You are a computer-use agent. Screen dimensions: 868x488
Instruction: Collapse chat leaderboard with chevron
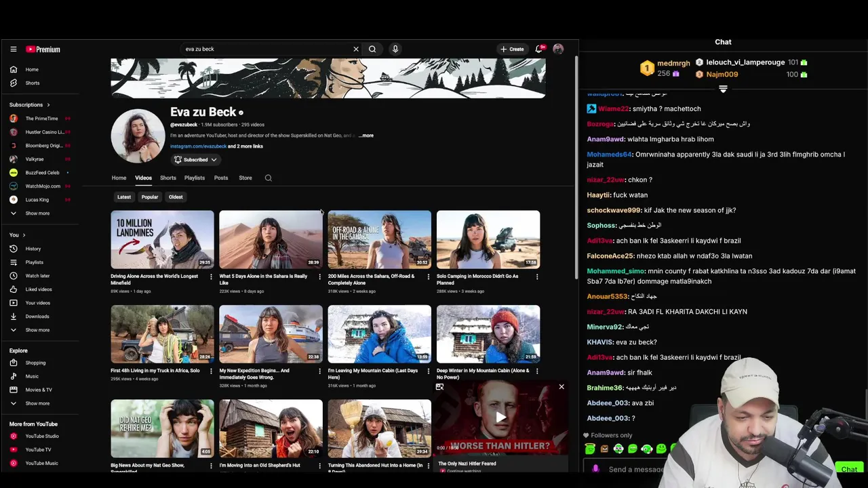click(x=723, y=89)
